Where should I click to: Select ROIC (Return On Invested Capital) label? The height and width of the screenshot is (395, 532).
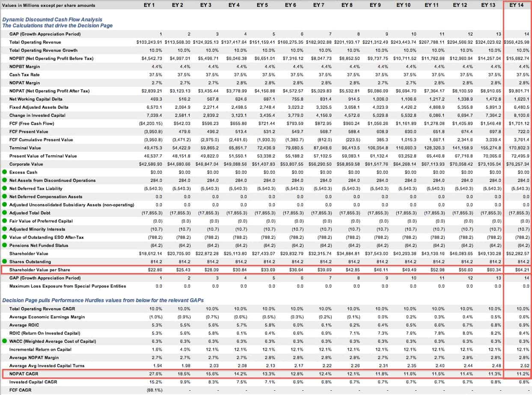coord(45,333)
